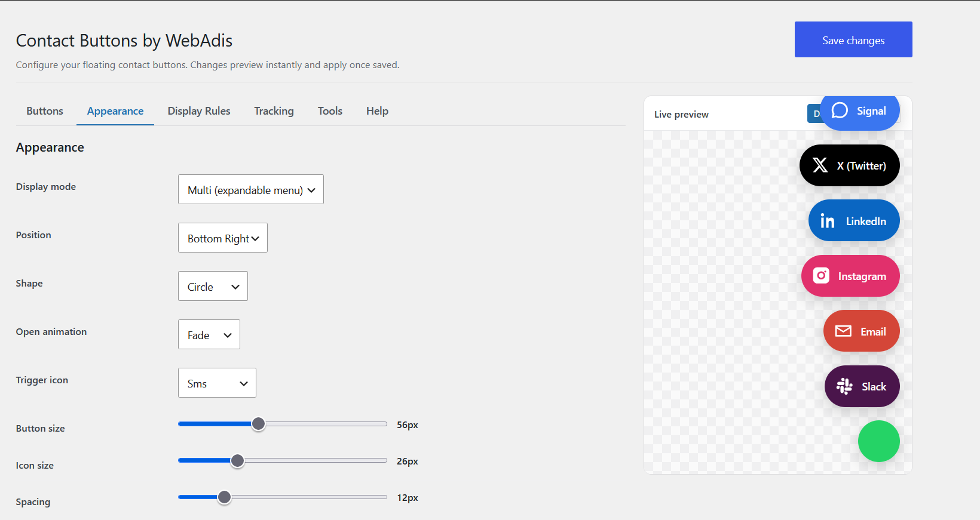Click the Slack logo icon in preview
The width and height of the screenshot is (980, 520).
[844, 386]
